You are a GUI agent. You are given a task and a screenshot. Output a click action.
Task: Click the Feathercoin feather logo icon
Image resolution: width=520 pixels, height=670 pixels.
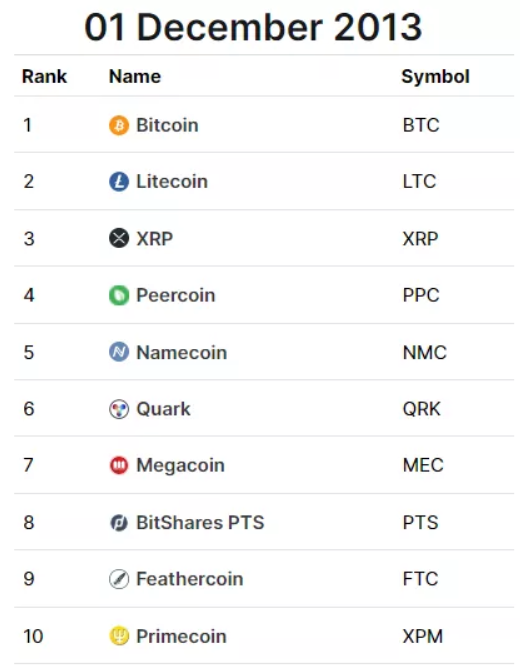click(x=119, y=579)
